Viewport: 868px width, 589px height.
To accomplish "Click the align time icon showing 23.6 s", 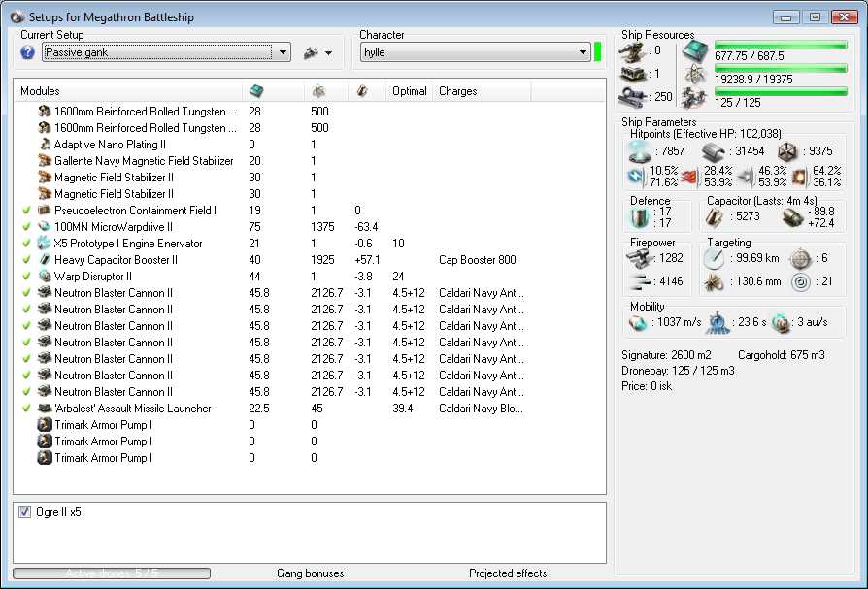I will (717, 322).
